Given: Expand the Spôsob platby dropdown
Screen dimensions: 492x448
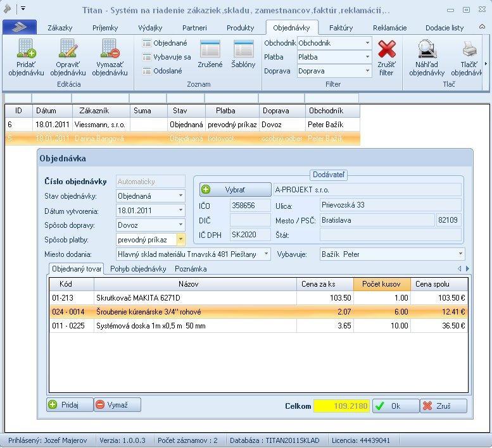Looking at the screenshot, I should tap(180, 240).
